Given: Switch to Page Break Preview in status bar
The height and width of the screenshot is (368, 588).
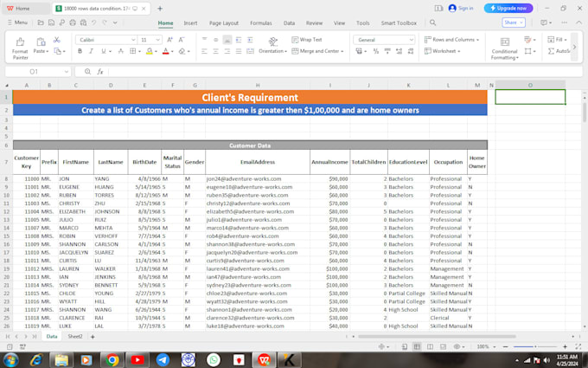Looking at the screenshot, I should point(430,346).
